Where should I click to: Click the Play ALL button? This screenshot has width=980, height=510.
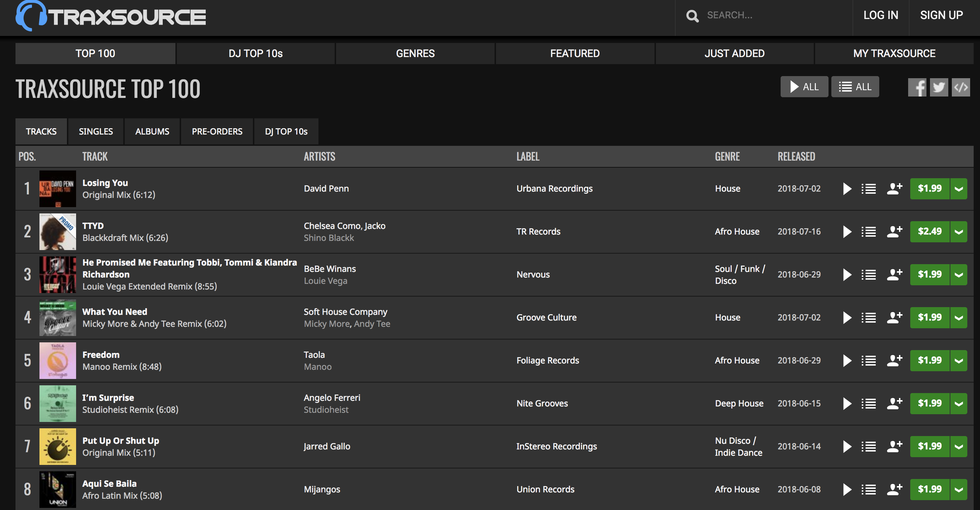click(x=804, y=87)
